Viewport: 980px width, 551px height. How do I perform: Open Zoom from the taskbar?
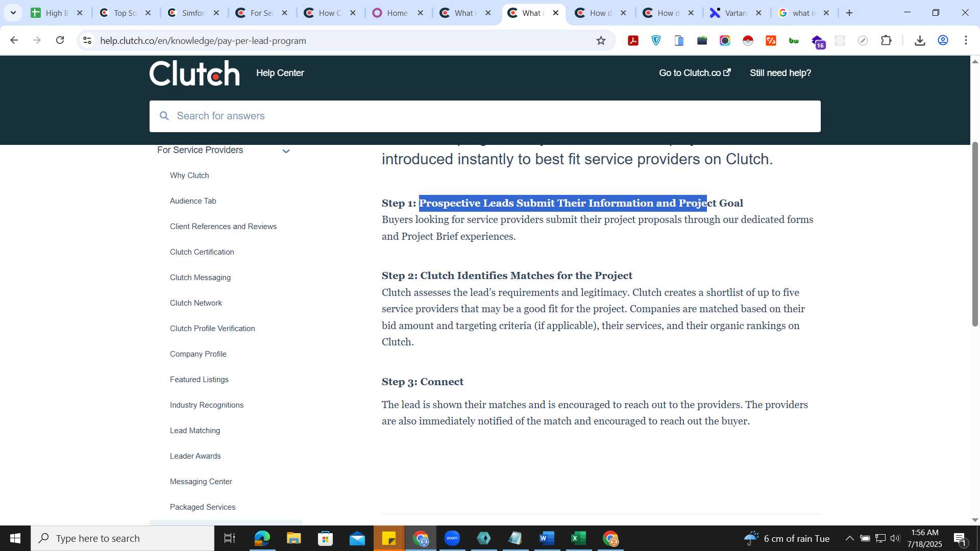pos(452,538)
